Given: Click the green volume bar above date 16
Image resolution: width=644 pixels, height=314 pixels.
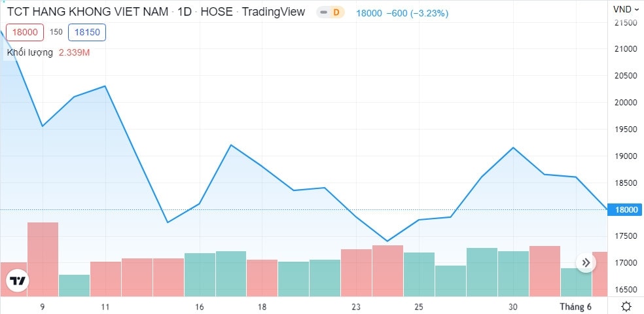Looking at the screenshot, I should tap(200, 275).
